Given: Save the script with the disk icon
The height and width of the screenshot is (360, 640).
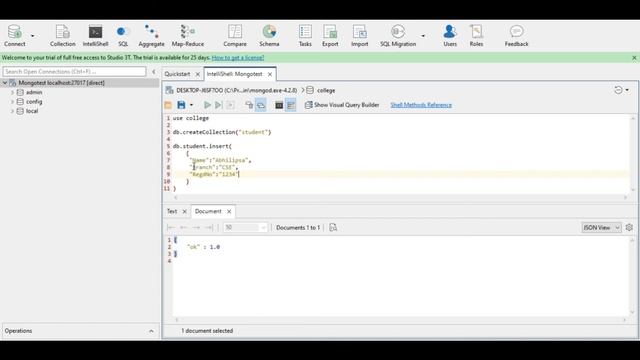Looking at the screenshot, I should point(181,105).
